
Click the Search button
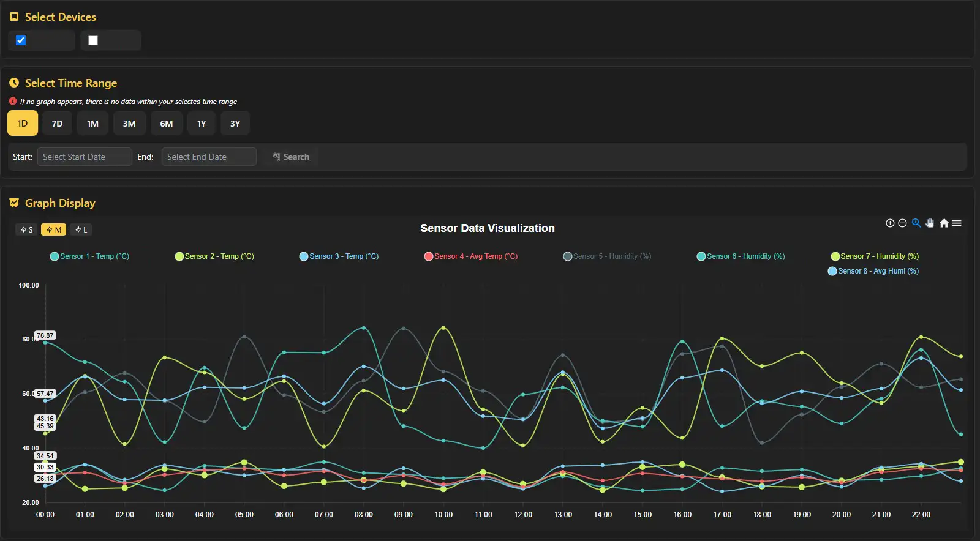tap(291, 157)
